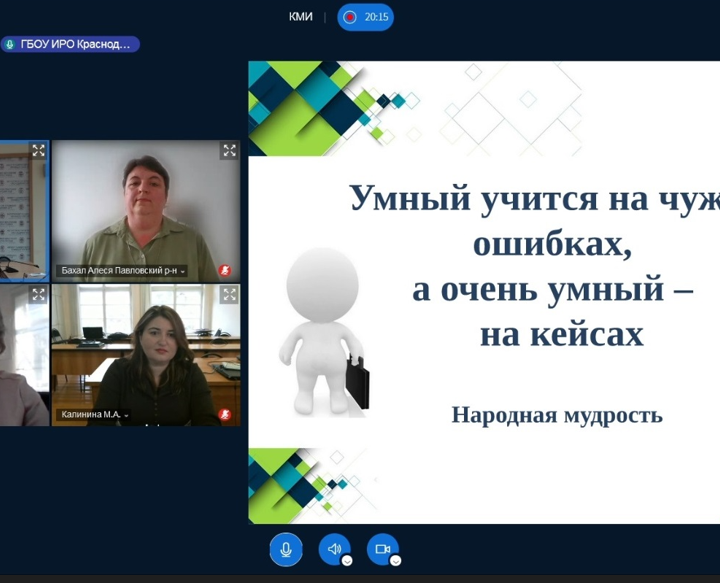Open speaker options dropdown arrow
The image size is (720, 583).
(347, 561)
